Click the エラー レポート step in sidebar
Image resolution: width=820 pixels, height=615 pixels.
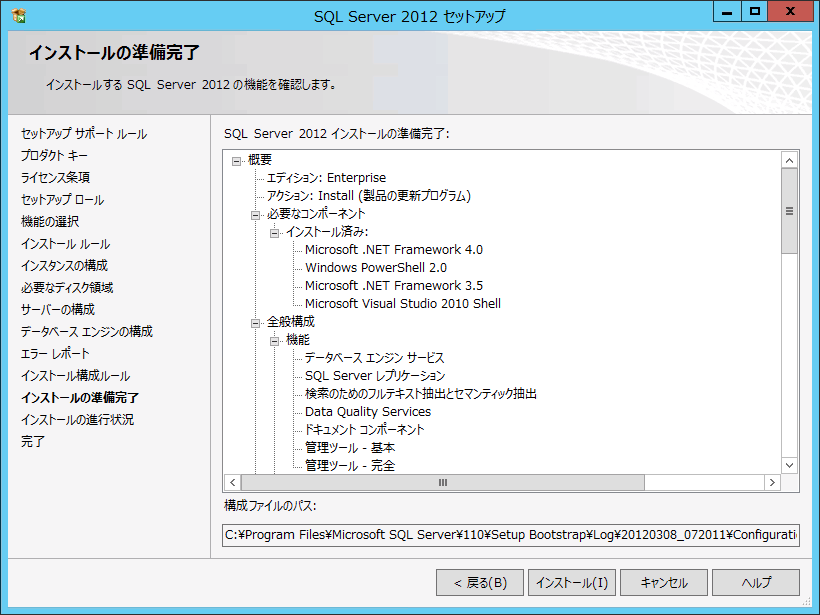coord(54,352)
